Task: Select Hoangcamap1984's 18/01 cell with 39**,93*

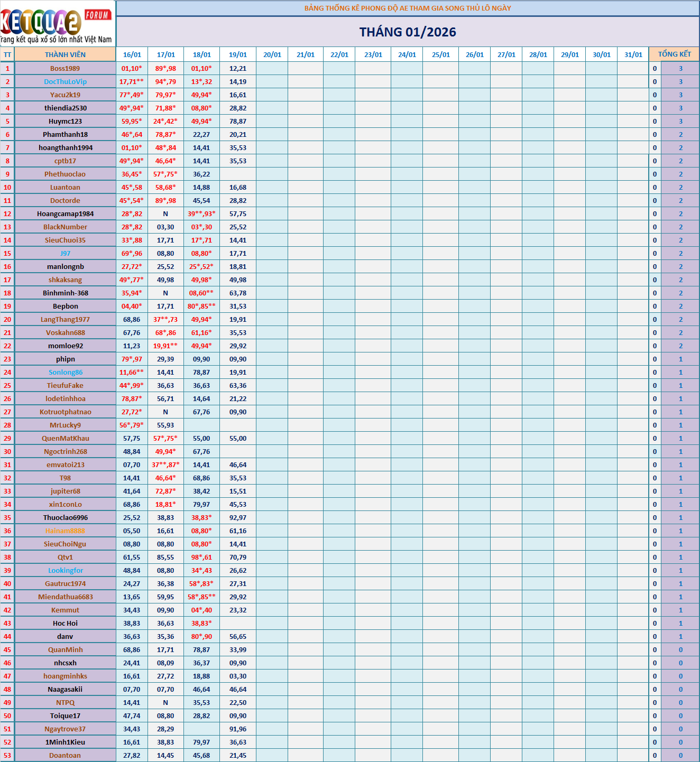Action: click(201, 213)
